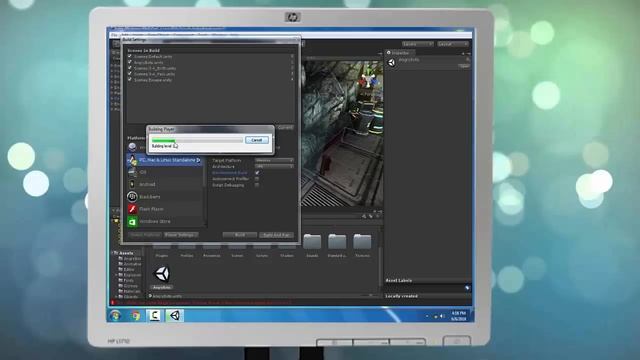Expand the Explosions folder in Assets tree
This screenshot has height=360, width=640.
116,276
